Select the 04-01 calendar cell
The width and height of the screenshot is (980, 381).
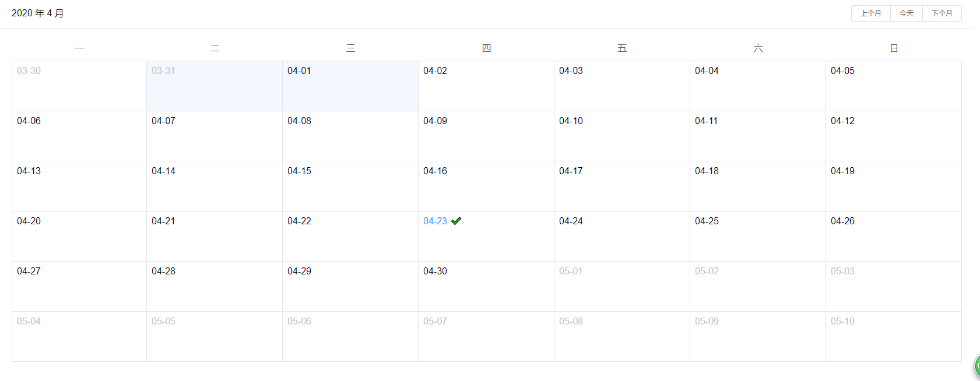pyautogui.click(x=350, y=86)
